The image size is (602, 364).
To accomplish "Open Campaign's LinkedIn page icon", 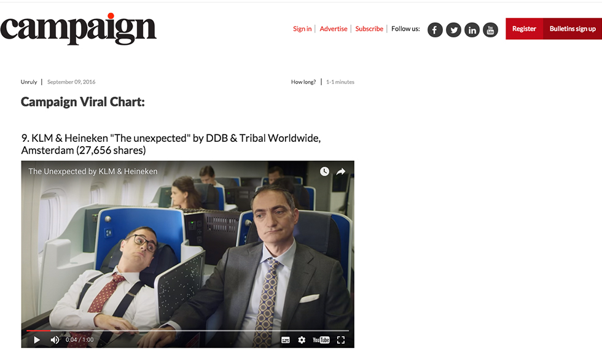I will click(472, 30).
